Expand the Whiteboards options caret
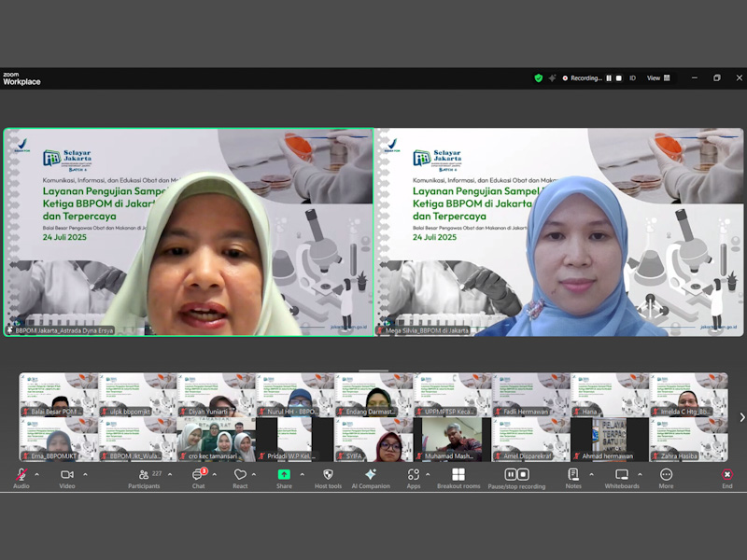 tap(640, 474)
